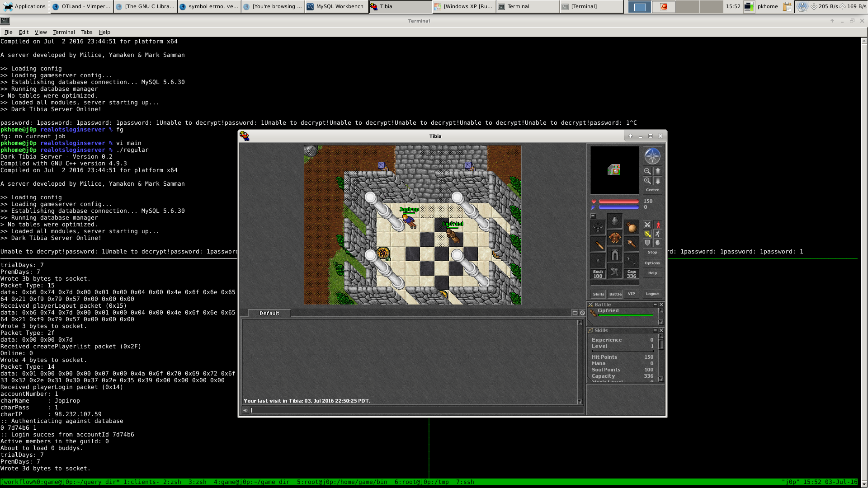Screen dimensions: 868x488
Task: Enable defensive fighting mode (shield)
Action: pos(647,243)
